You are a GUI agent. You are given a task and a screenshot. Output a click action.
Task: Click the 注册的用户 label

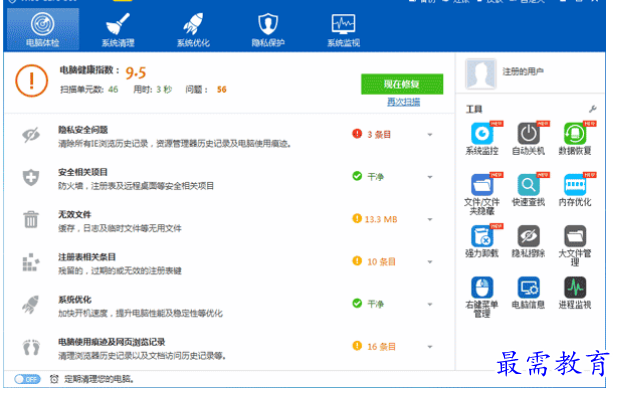point(523,71)
